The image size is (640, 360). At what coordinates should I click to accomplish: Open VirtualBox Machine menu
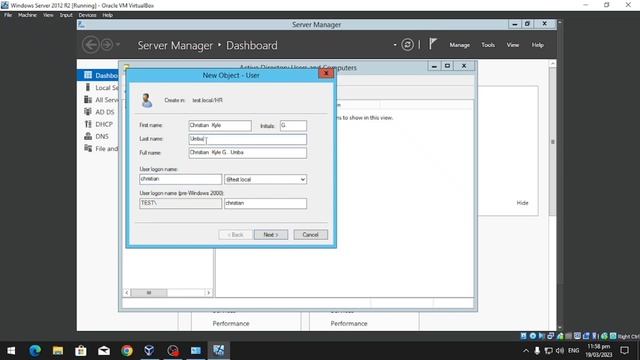(x=27, y=15)
